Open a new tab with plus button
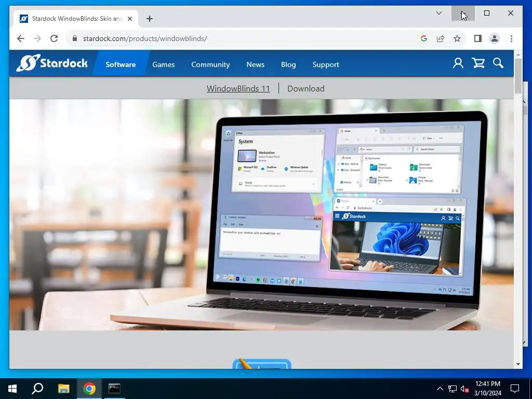 point(150,19)
